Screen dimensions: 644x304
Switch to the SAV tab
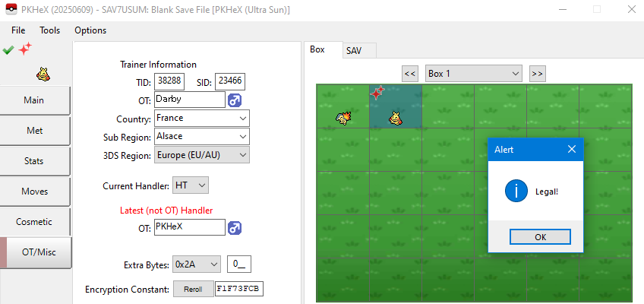pos(354,51)
